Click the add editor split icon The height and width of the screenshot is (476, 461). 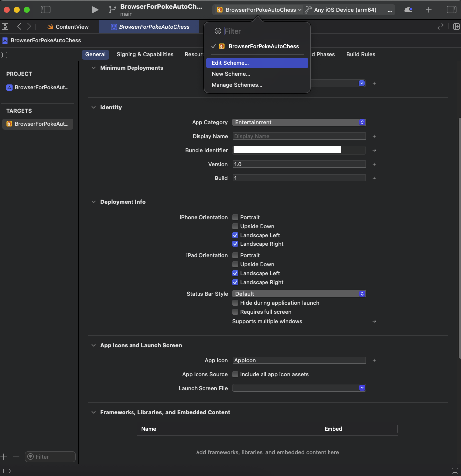coord(456,27)
